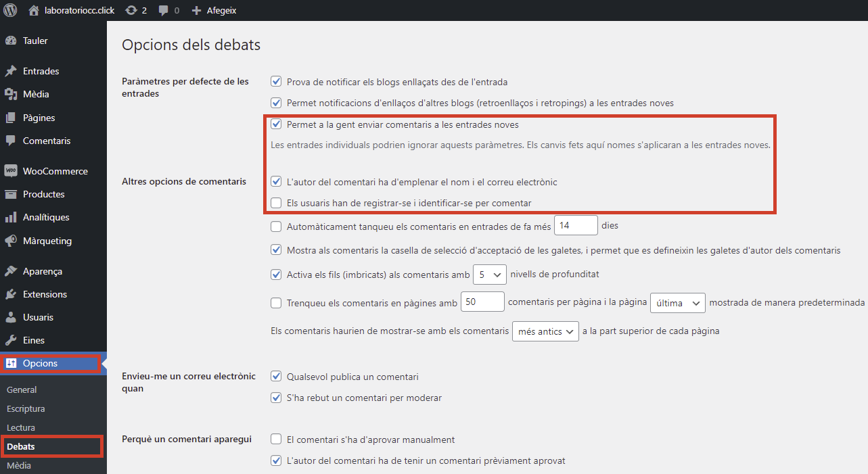Toggle the cookie acceptance checkbox option

point(276,250)
